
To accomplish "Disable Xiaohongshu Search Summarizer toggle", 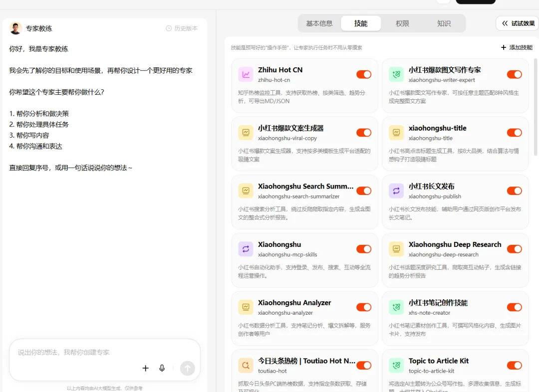I will click(x=364, y=191).
